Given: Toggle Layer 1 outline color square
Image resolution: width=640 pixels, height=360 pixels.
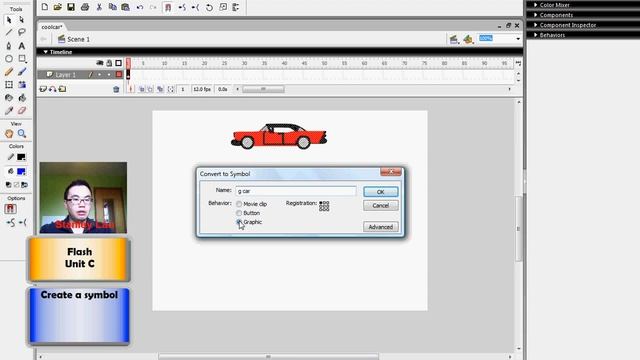Looking at the screenshot, I should click(x=119, y=74).
